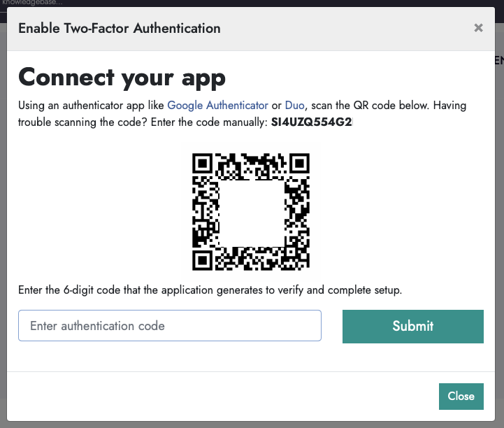Focus the Enter authentication code field
The height and width of the screenshot is (428, 504).
pyautogui.click(x=170, y=326)
